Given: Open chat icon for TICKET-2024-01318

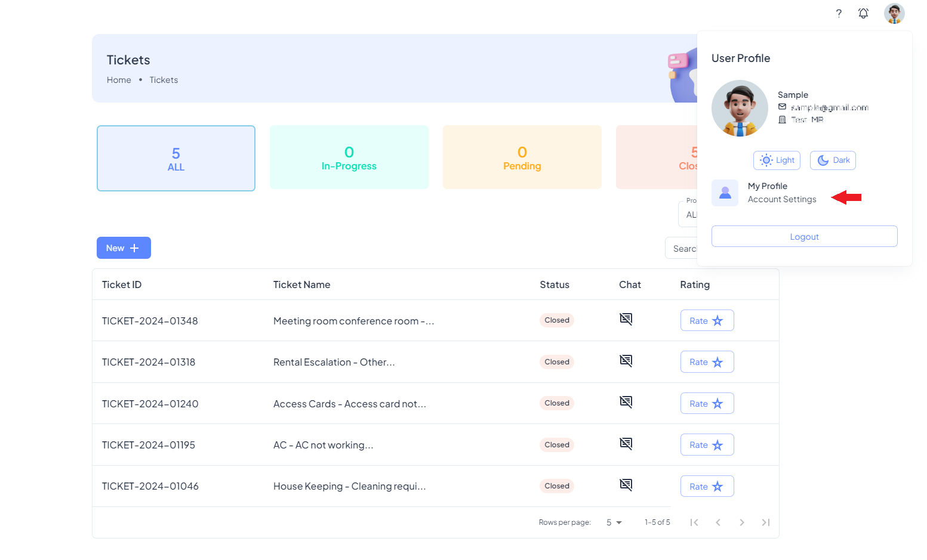Looking at the screenshot, I should (626, 361).
